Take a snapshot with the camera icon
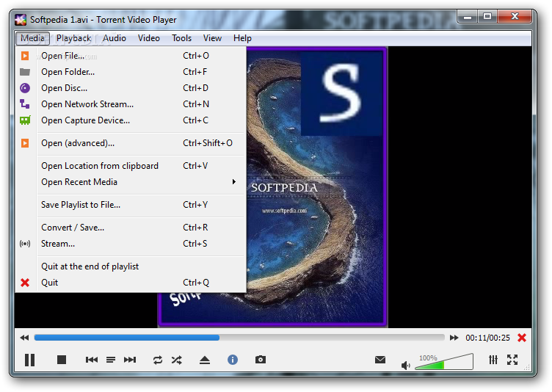 (261, 360)
